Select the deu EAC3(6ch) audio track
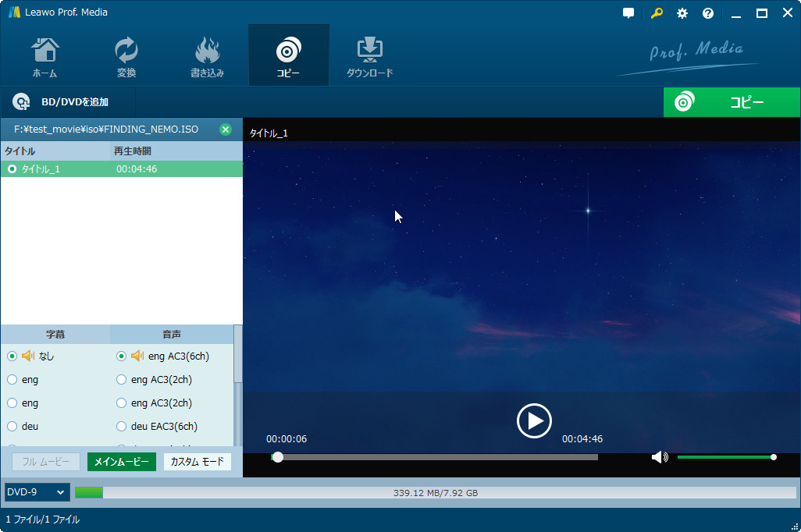 tap(121, 427)
